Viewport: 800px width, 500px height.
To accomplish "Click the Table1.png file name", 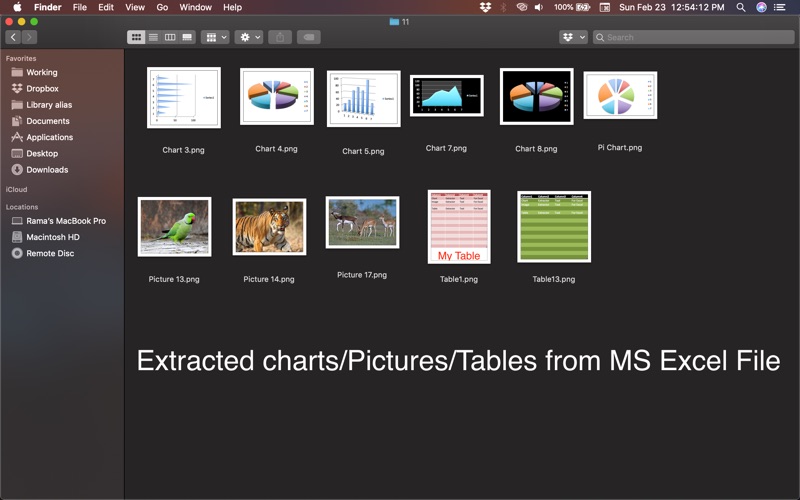I will point(459,279).
